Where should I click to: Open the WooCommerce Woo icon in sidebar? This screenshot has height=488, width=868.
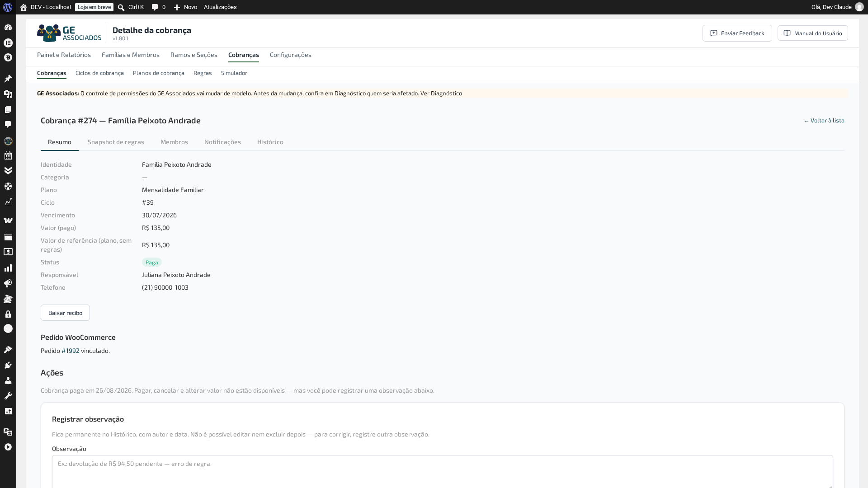(x=8, y=221)
